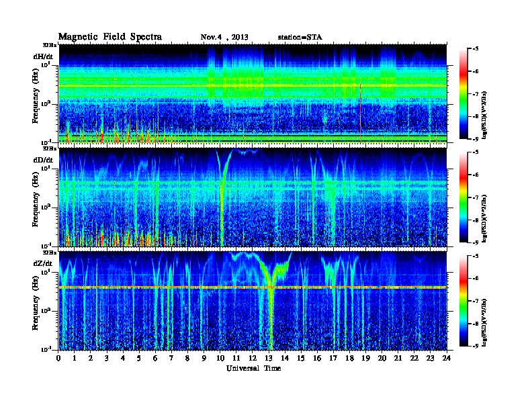Click the 10⁰ frequency tick of dD/dt panel
The height and width of the screenshot is (411, 532).
click(x=46, y=207)
